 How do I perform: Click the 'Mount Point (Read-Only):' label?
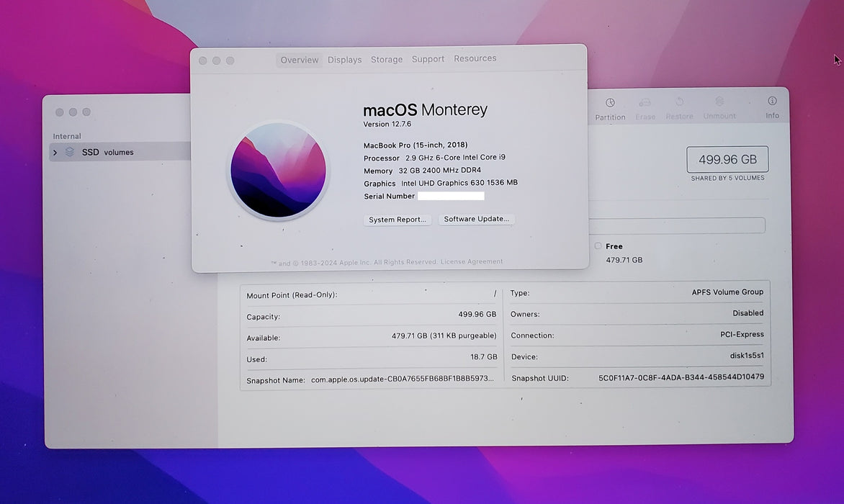click(x=292, y=294)
